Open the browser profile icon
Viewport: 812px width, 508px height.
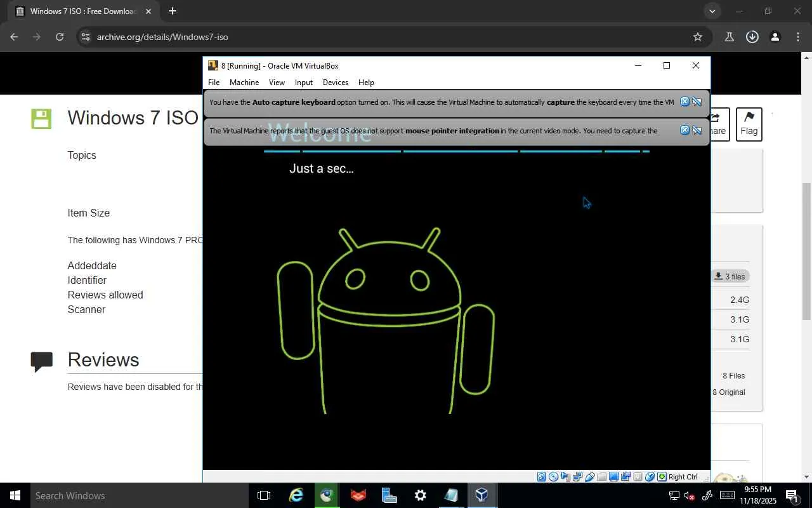[775, 37]
